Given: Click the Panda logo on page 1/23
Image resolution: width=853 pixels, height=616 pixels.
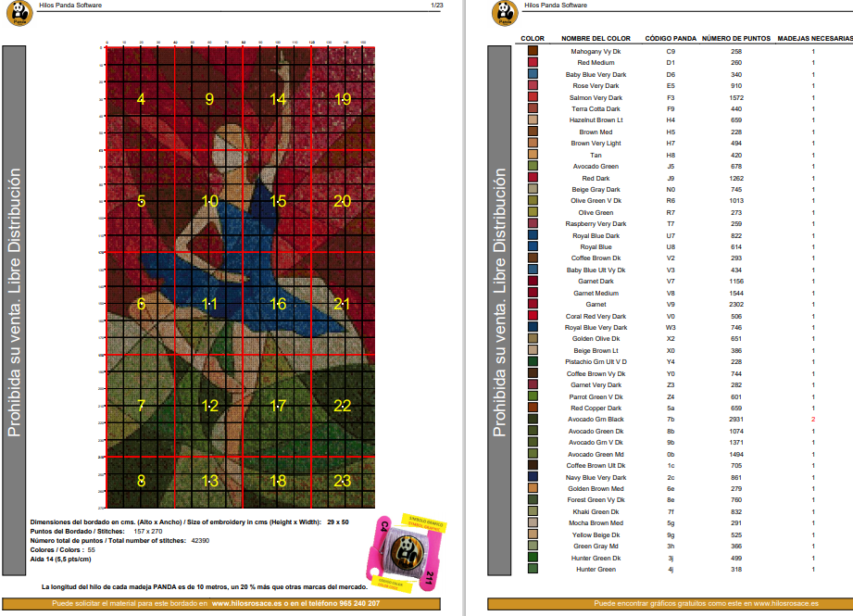Looking at the screenshot, I should pyautogui.click(x=19, y=13).
